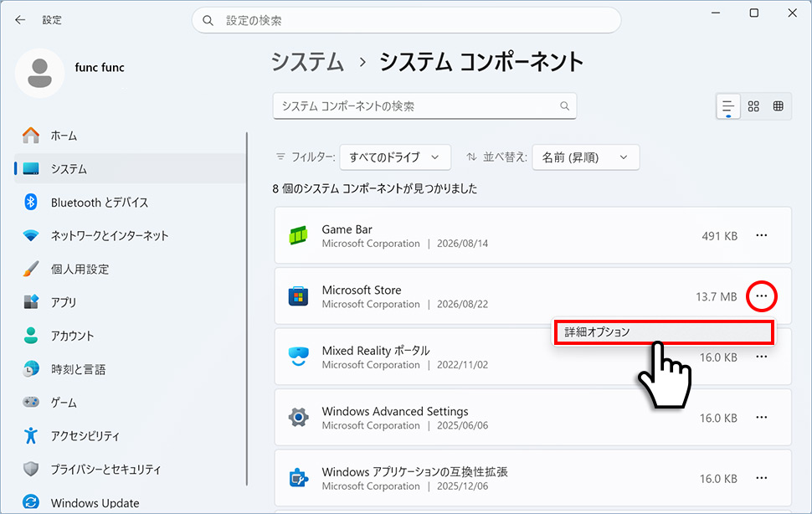
Task: Open the 名前 (昇順) sort dropdown
Action: click(586, 157)
